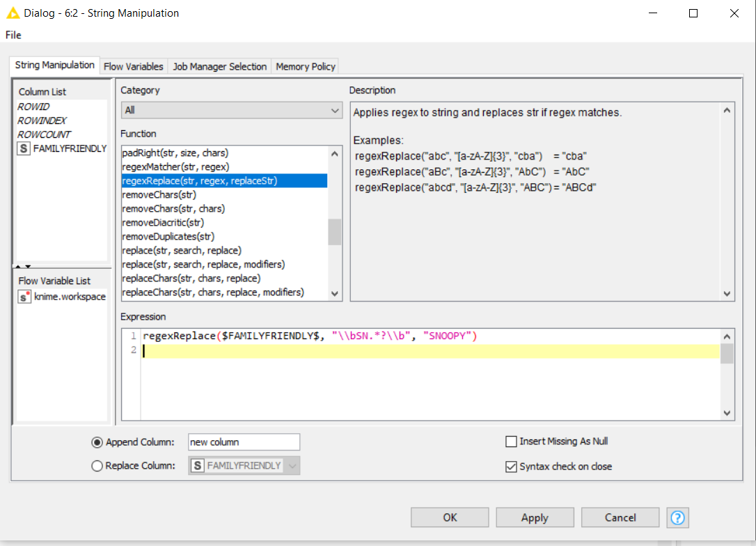Open the File menu
Screen dimensions: 756x546
[13, 35]
